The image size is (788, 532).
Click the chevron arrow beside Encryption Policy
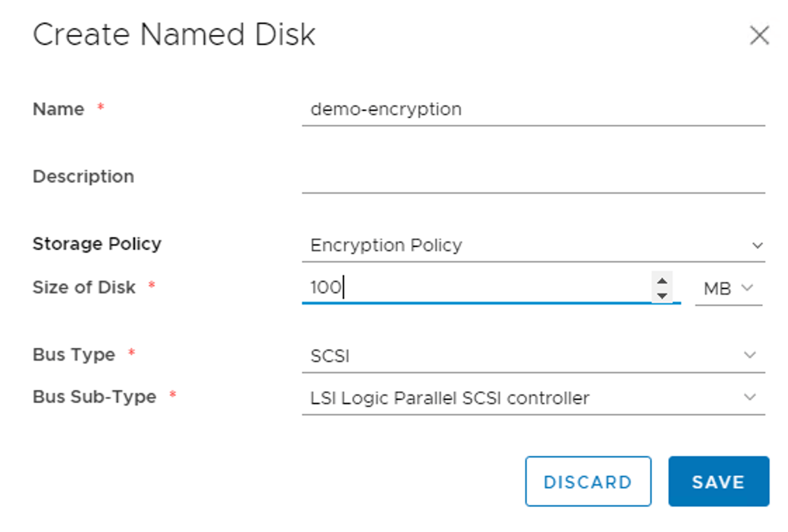click(757, 246)
